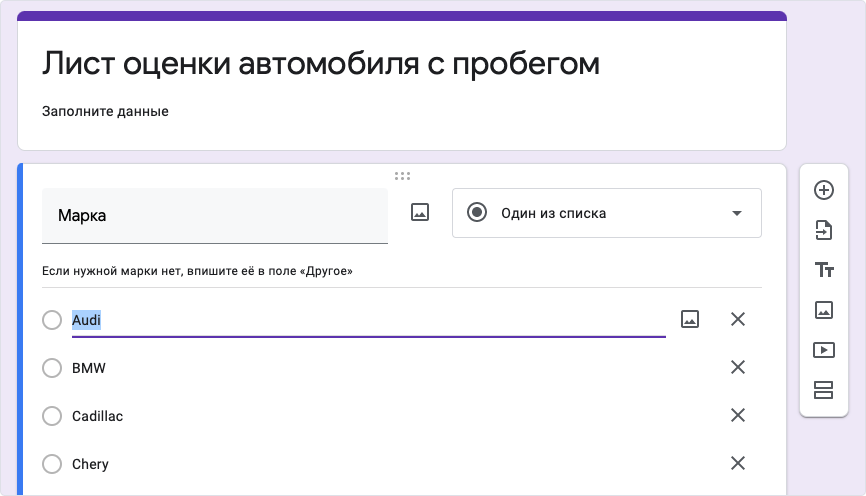Click the drag handle dots above Марка

tap(402, 176)
